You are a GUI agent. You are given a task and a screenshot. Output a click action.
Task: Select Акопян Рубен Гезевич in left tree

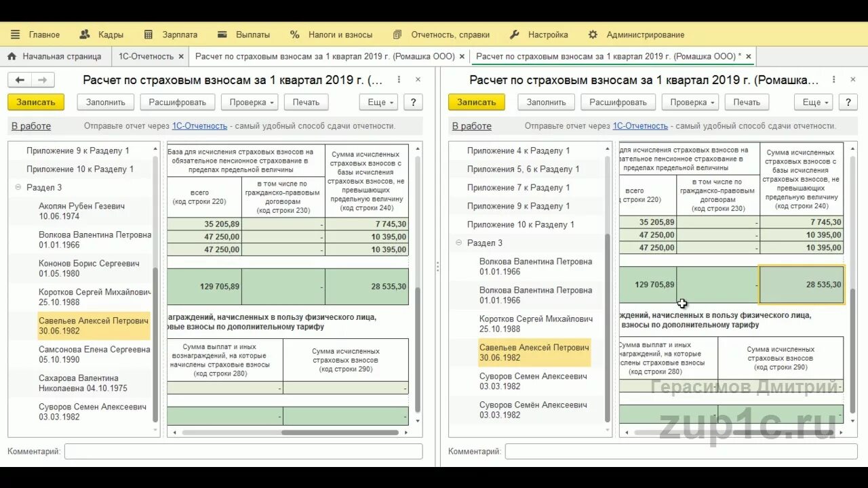[82, 211]
